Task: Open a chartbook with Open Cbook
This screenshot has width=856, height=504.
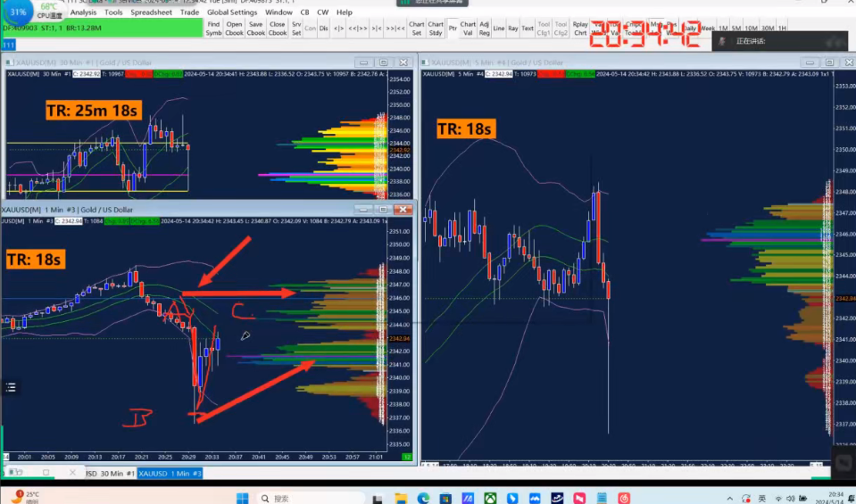Action: (x=235, y=29)
